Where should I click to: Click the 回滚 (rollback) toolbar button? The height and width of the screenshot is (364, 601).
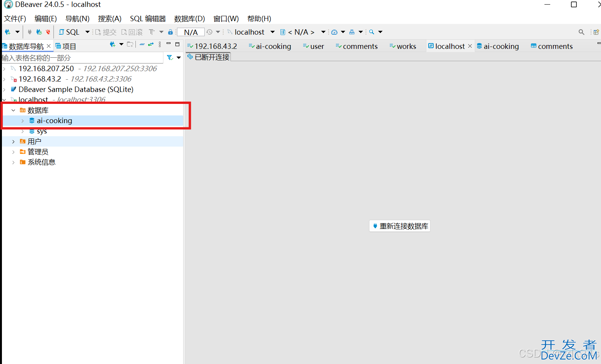click(x=132, y=32)
